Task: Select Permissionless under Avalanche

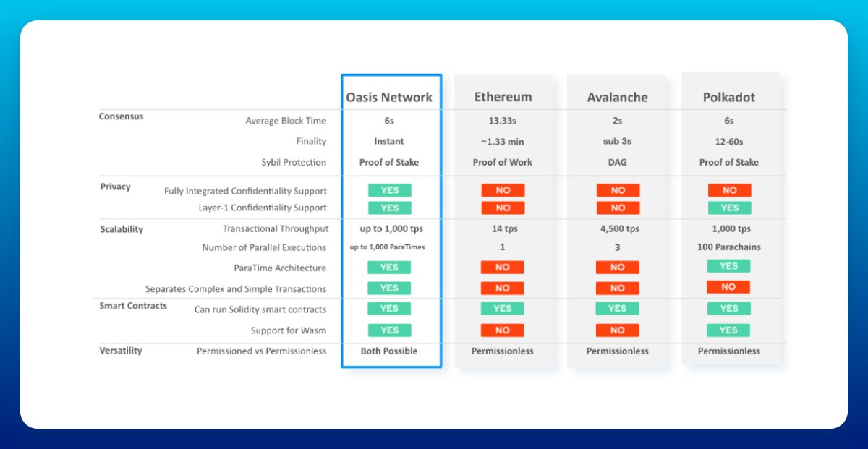Action: 618,351
